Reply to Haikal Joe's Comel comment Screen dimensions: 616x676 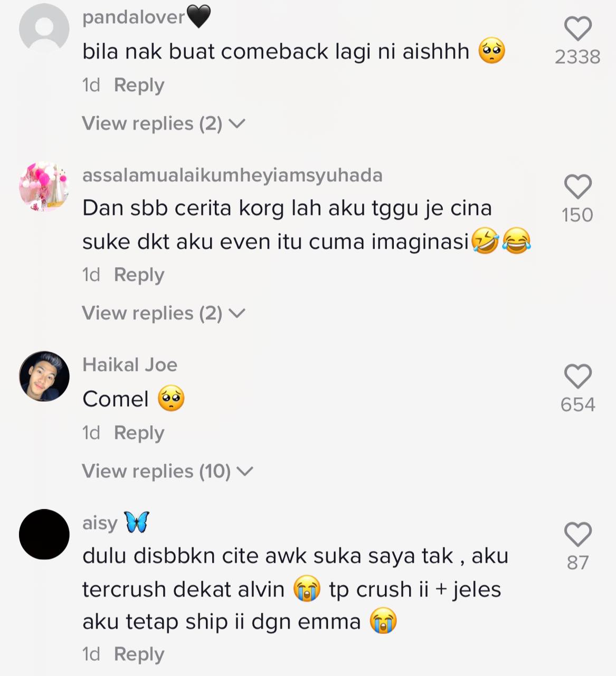[139, 433]
